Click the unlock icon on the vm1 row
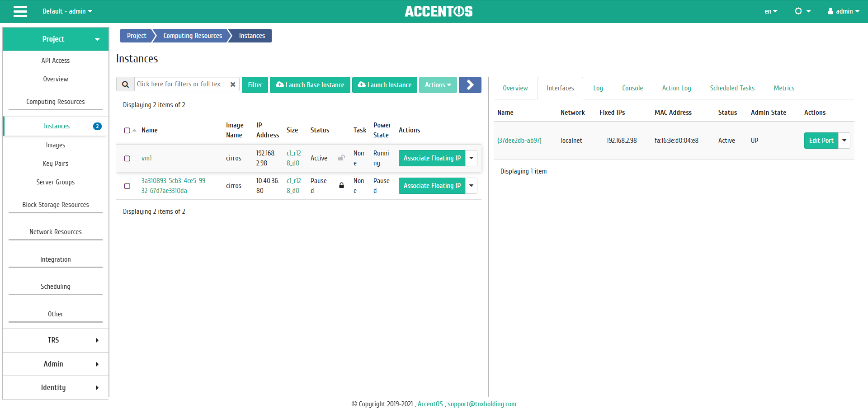Image resolution: width=868 pixels, height=409 pixels. pos(341,158)
